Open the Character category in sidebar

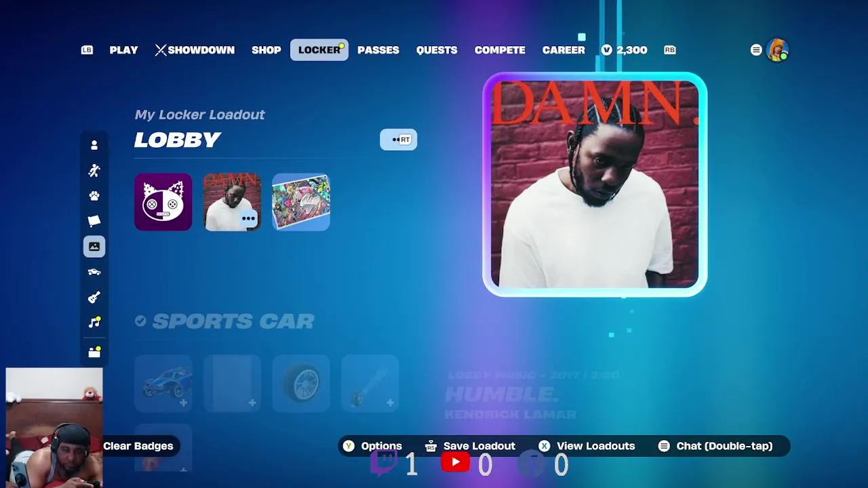(94, 145)
